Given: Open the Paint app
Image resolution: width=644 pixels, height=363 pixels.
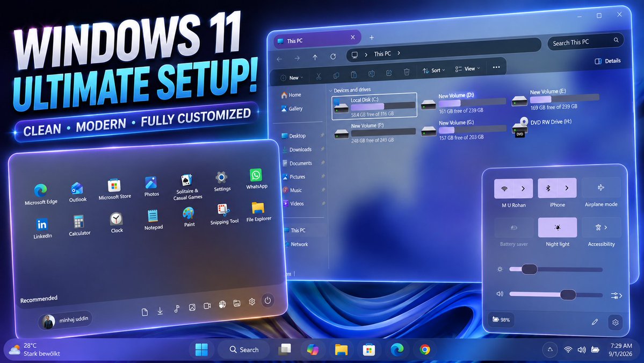Looking at the screenshot, I should pyautogui.click(x=189, y=217).
